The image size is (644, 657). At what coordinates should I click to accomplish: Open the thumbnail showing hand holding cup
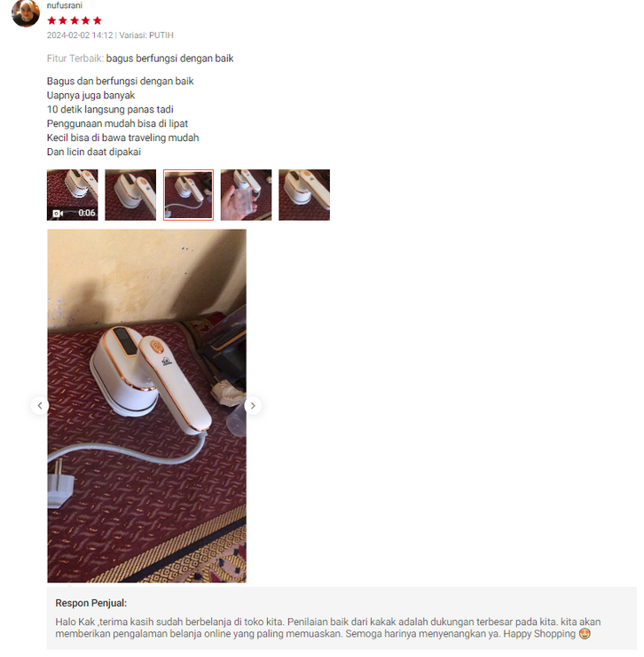[246, 195]
